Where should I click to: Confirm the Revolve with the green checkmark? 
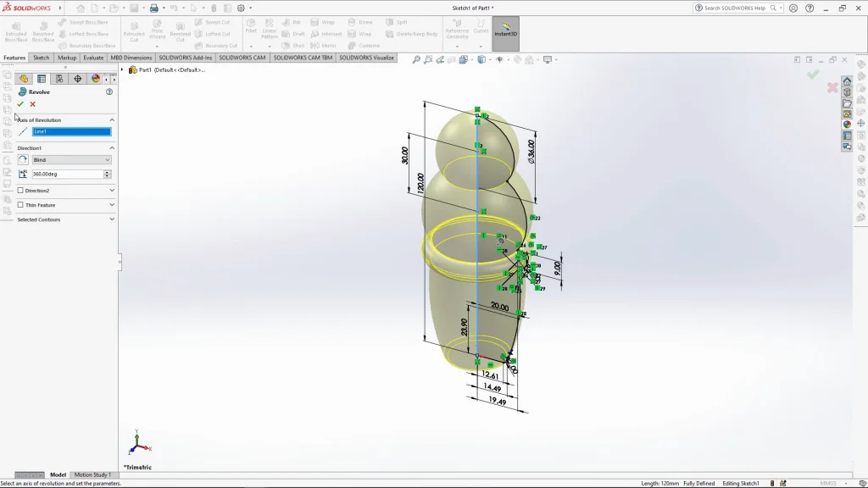(x=20, y=104)
